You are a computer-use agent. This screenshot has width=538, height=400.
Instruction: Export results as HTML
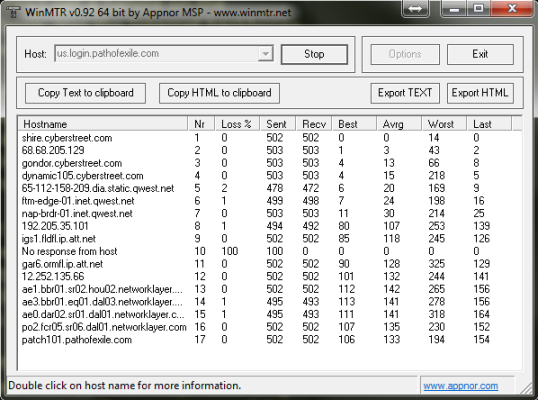(x=480, y=93)
